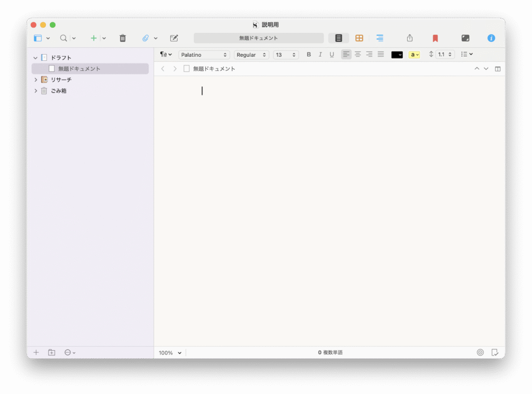The image size is (532, 394).
Task: Open the yellow highlight color swatch
Action: coord(414,55)
